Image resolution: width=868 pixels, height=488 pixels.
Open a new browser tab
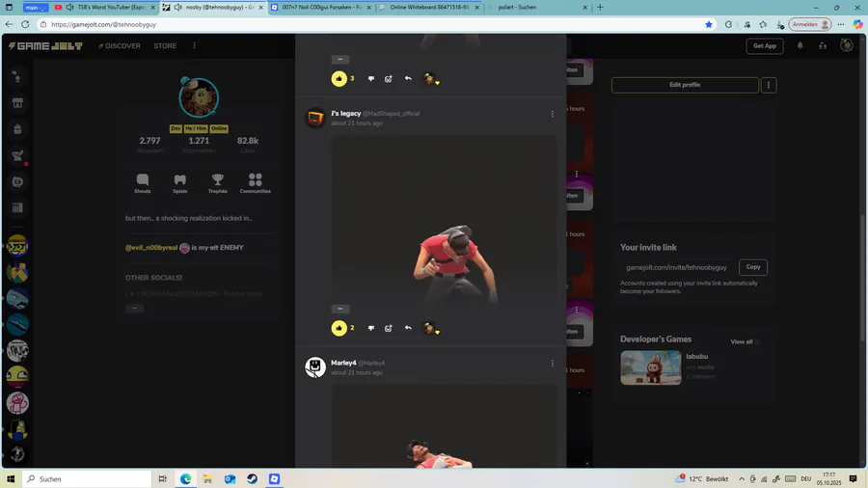[600, 7]
